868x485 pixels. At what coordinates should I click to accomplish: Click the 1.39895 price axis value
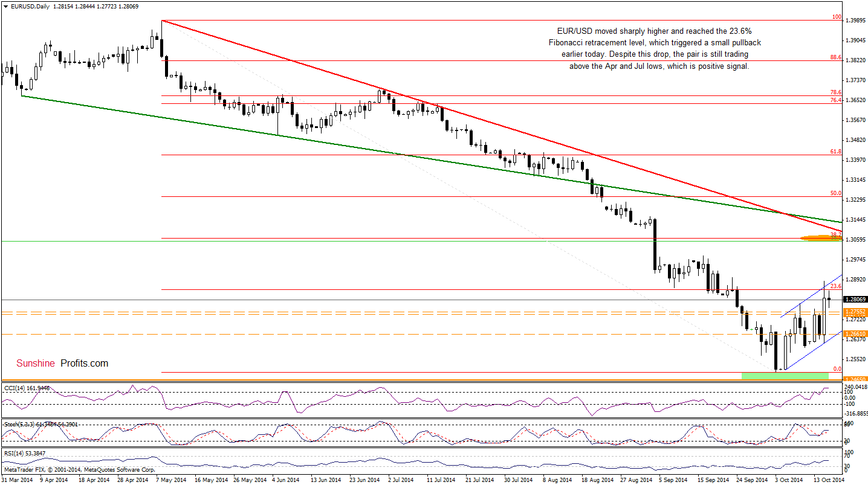[x=857, y=21]
